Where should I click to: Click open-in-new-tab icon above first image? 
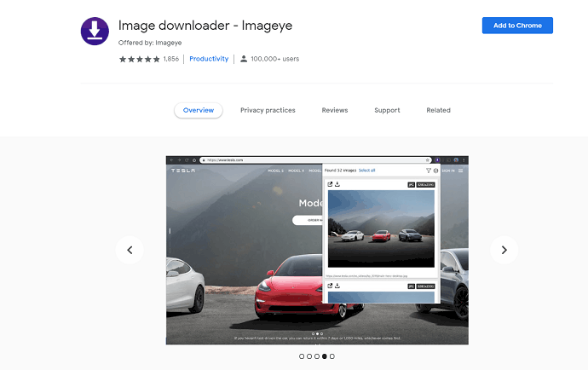(x=330, y=184)
